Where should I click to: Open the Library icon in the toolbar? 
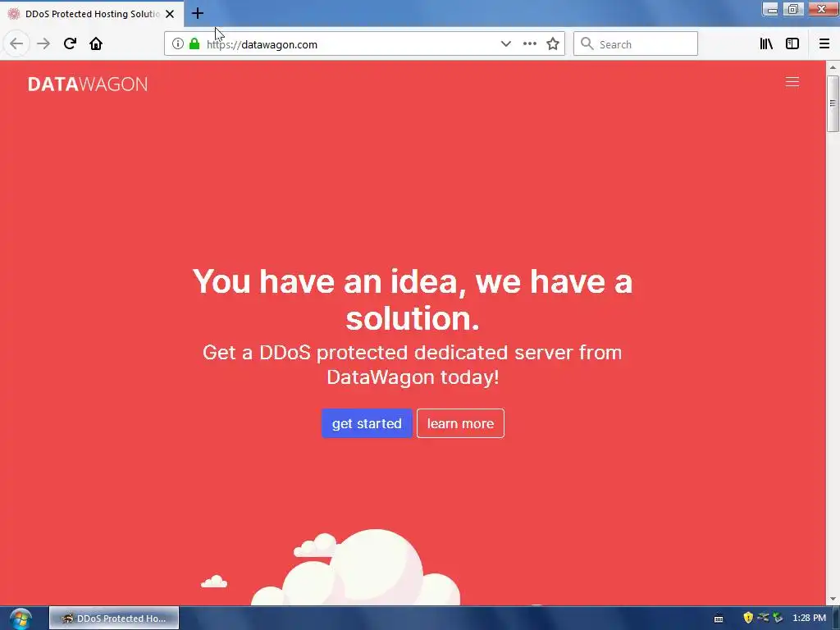(x=767, y=44)
